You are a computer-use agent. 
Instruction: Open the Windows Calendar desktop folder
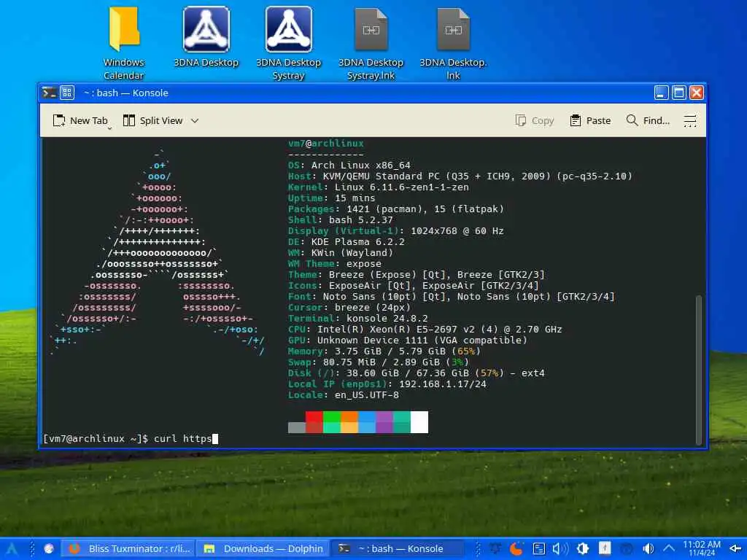click(124, 44)
